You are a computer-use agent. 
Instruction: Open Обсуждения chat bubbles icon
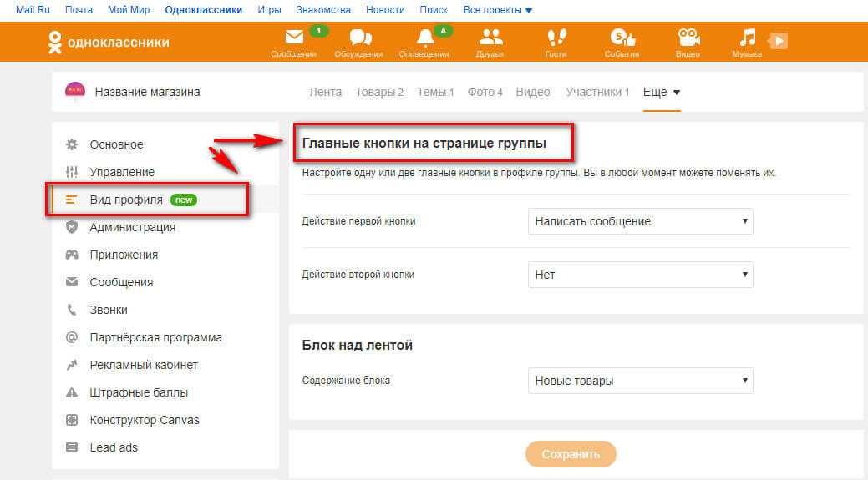(x=359, y=38)
